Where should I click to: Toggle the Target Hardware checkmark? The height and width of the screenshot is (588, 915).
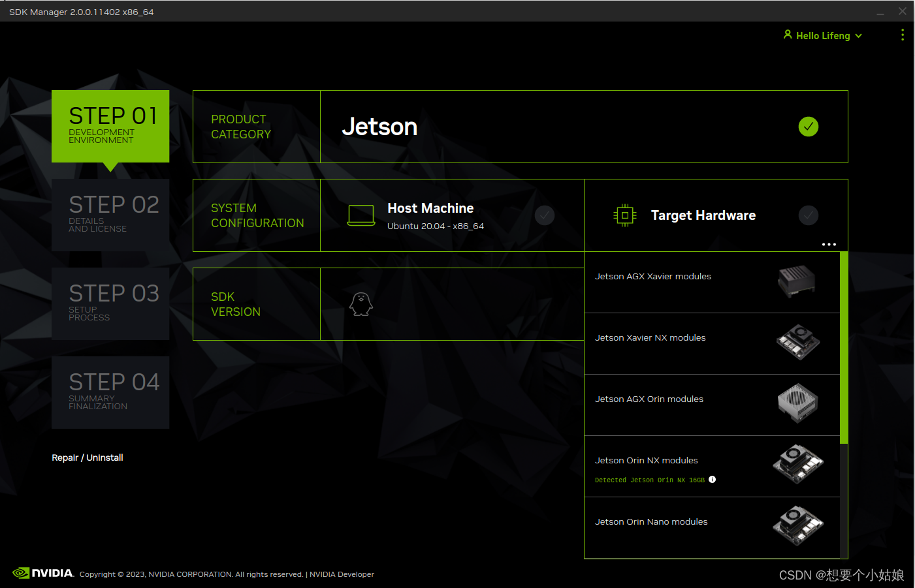[809, 215]
